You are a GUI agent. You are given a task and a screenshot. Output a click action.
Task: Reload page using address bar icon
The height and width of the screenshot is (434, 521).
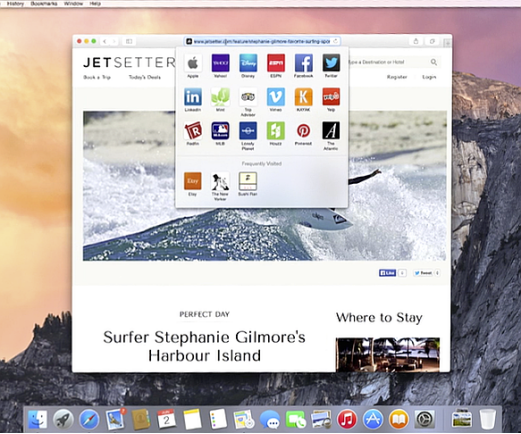point(335,41)
